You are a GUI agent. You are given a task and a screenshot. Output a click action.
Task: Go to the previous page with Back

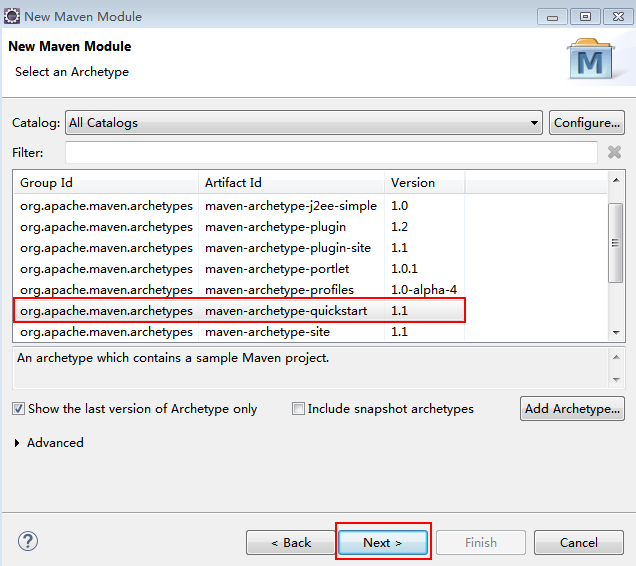(291, 542)
